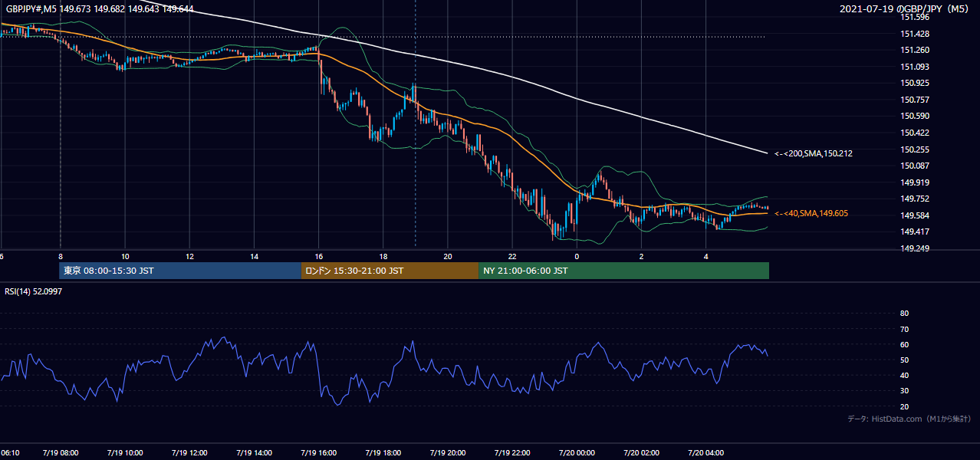Click price level 150.590 on axis
Screen dimensions: 980x460
coord(914,116)
